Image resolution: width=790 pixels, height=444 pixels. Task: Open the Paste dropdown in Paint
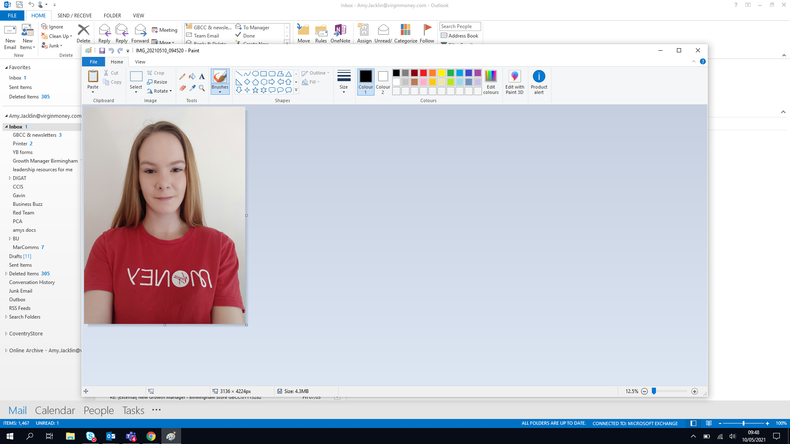point(93,90)
